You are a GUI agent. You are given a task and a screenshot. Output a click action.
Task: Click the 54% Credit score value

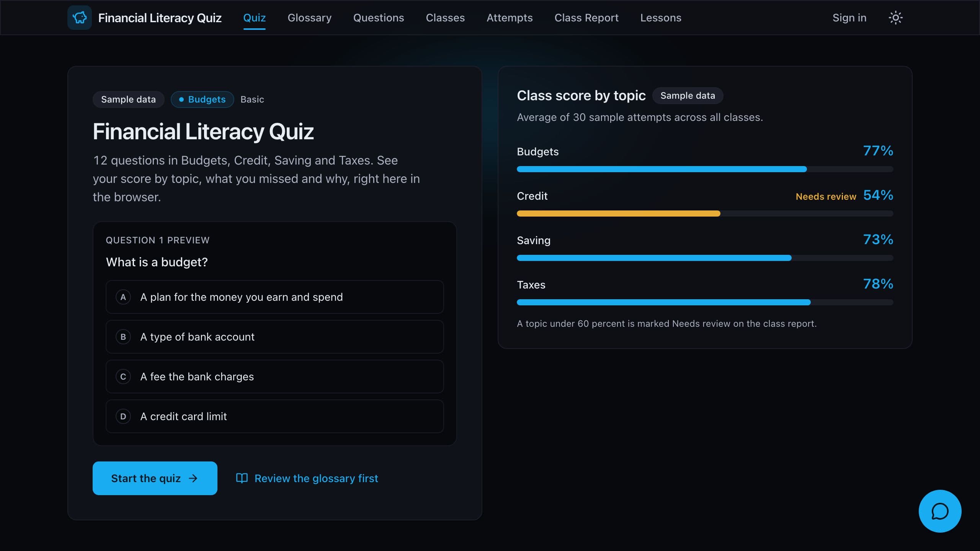coord(878,195)
